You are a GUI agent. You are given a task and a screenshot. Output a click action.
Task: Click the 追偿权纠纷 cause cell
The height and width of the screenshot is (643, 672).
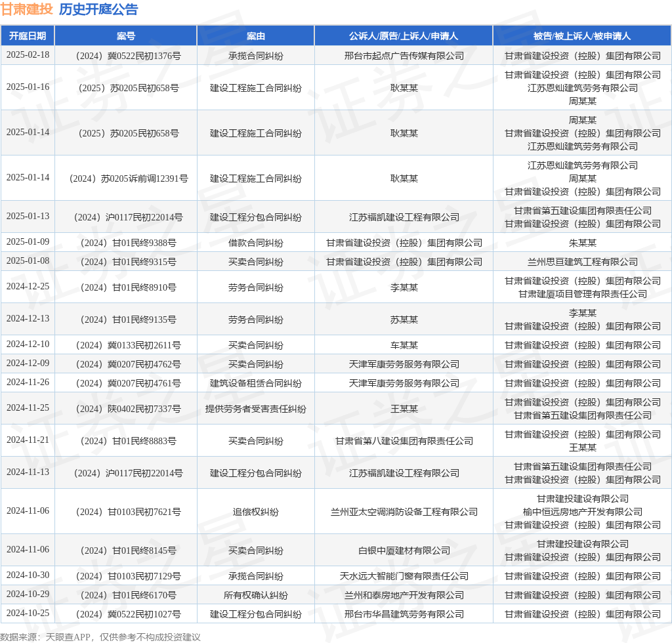pos(256,512)
